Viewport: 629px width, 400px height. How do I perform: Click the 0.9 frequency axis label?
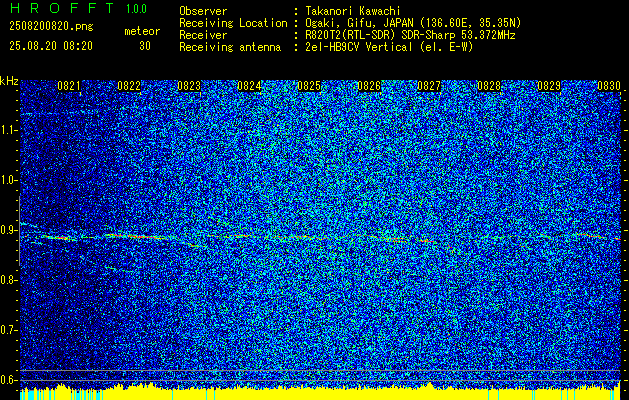[x=8, y=230]
